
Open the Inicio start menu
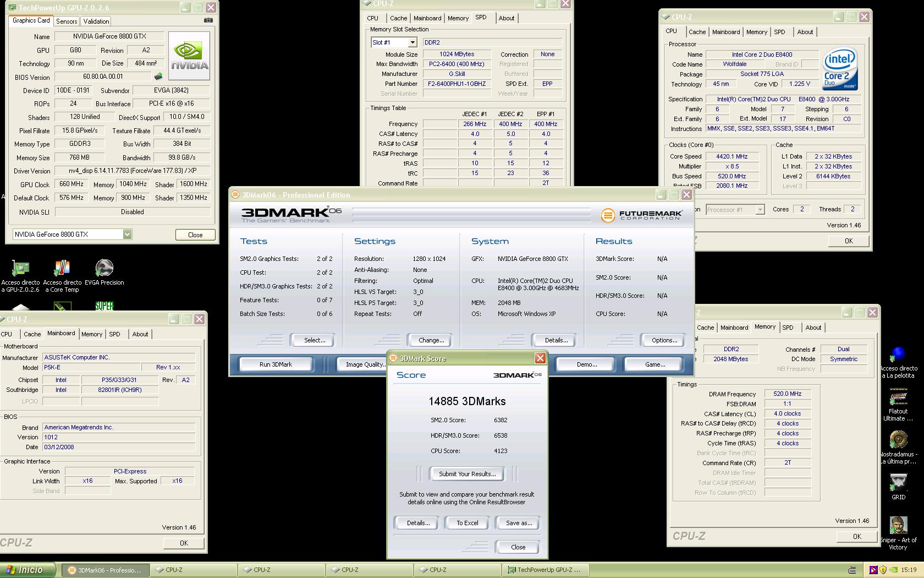pos(28,570)
